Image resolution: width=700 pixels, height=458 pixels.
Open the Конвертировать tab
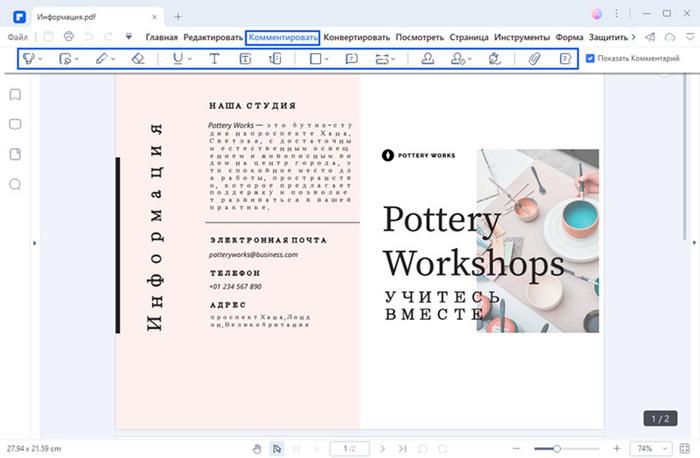pos(357,37)
